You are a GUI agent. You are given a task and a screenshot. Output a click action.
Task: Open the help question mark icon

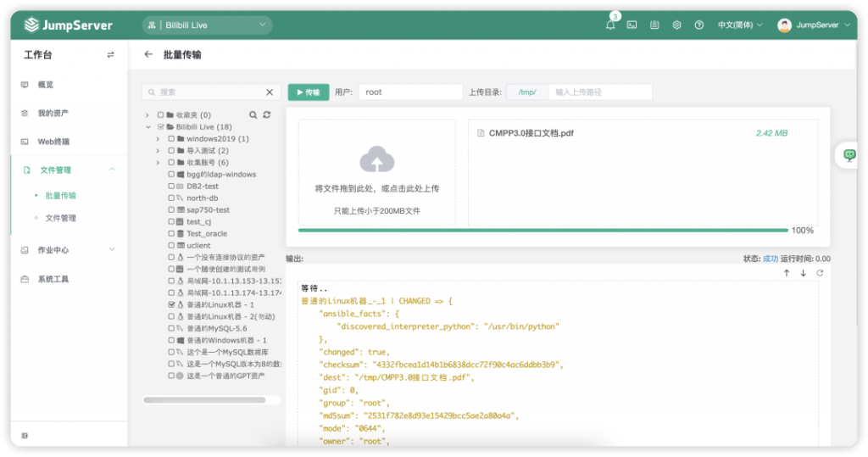699,25
